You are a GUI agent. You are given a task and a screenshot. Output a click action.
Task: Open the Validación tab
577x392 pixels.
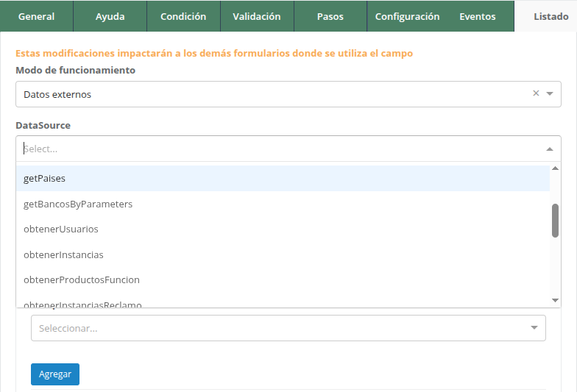pyautogui.click(x=257, y=16)
